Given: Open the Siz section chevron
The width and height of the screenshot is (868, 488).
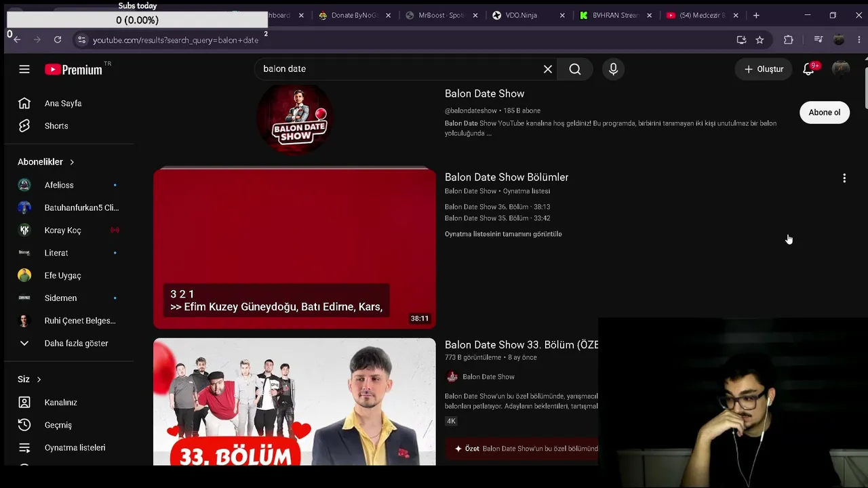Looking at the screenshot, I should point(39,380).
